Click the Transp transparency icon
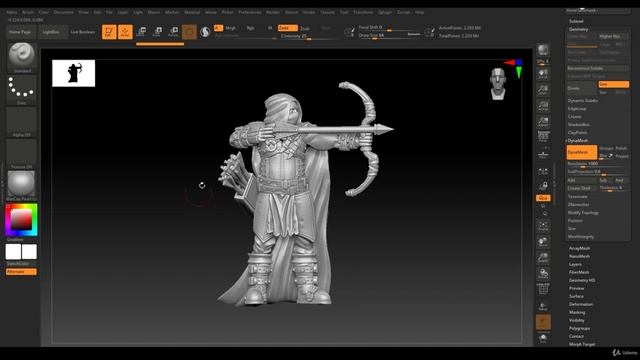 tap(543, 306)
